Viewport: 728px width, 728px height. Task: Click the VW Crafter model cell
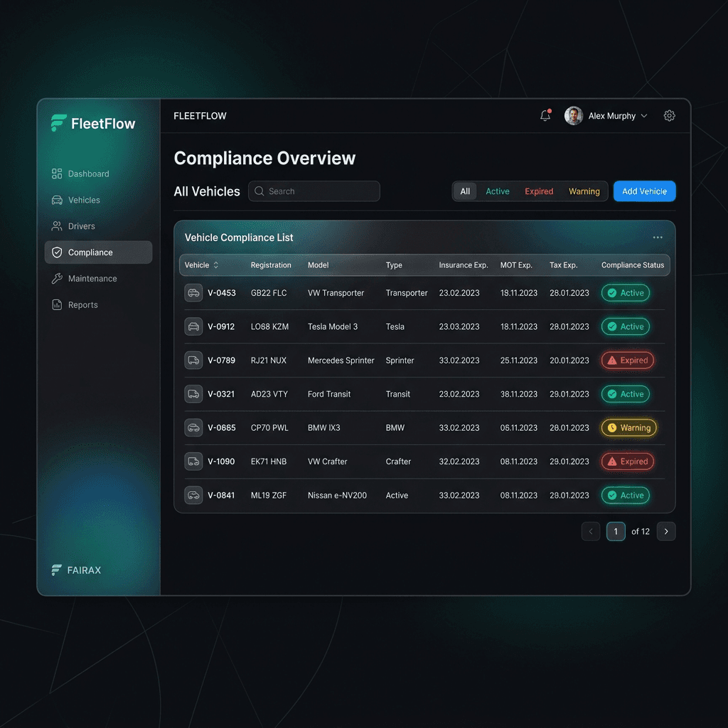(327, 461)
